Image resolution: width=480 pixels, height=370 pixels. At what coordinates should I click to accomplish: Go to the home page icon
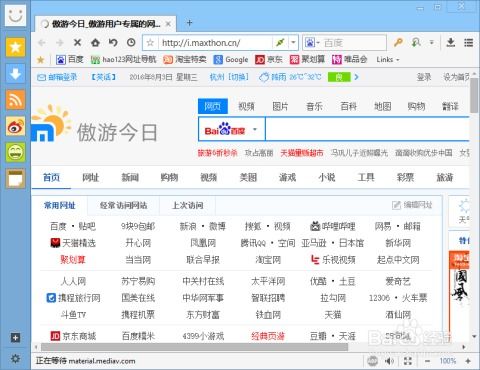(95, 42)
